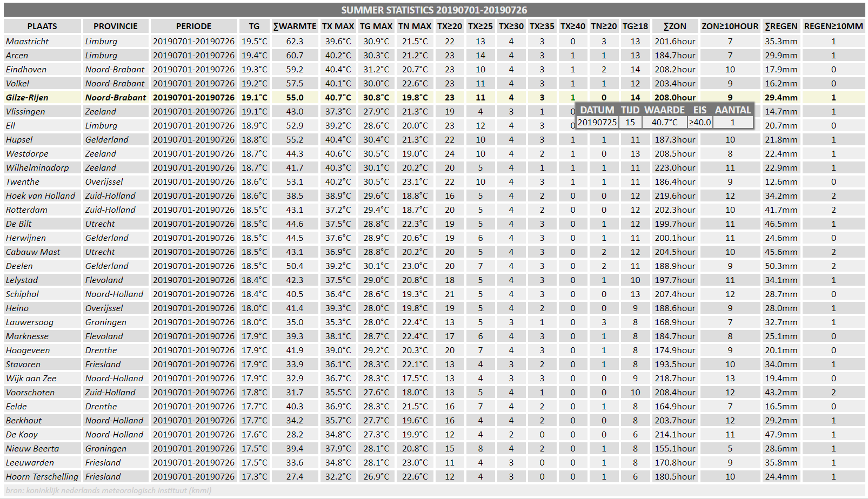Viewport: 868px width, 499px height.
Task: Click tooltip WAARDE value 40.7°C
Action: click(664, 122)
